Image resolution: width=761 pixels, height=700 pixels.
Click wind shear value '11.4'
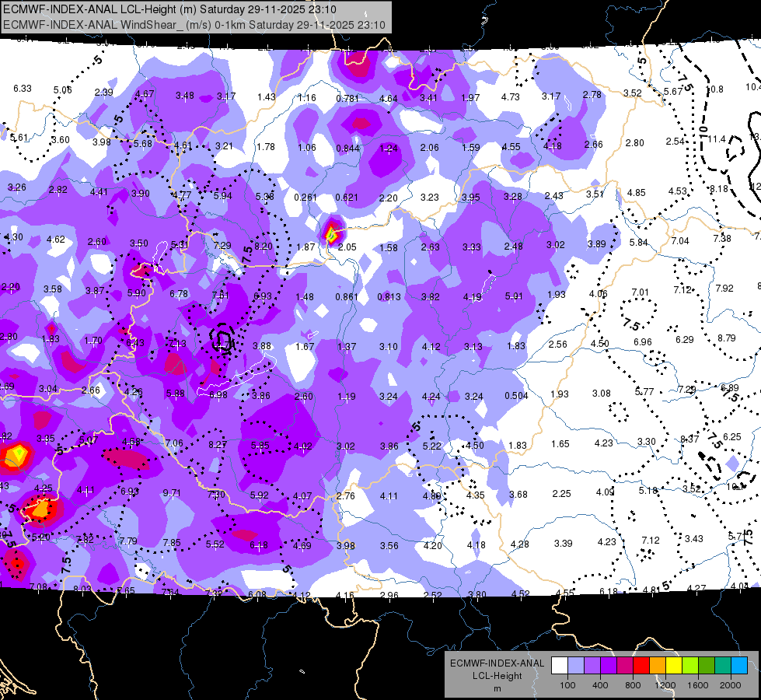point(717,139)
